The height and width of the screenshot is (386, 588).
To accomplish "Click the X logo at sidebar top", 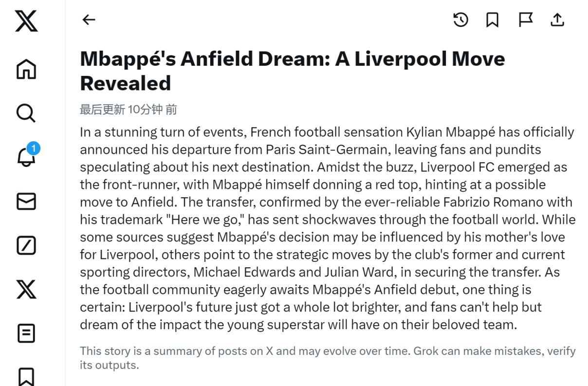I will pos(26,21).
